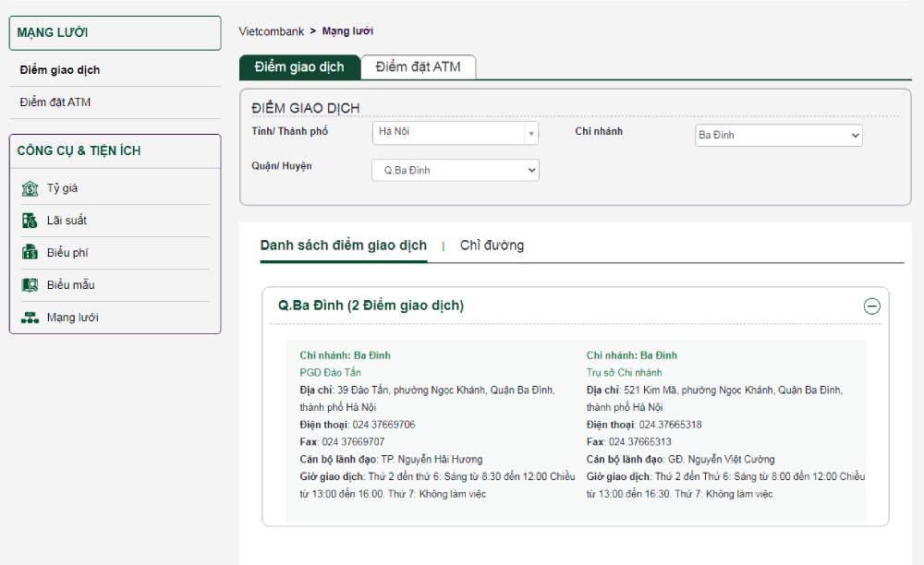Open the Chi nhánh Ba Đình dropdown
This screenshot has height=565, width=924.
point(778,136)
